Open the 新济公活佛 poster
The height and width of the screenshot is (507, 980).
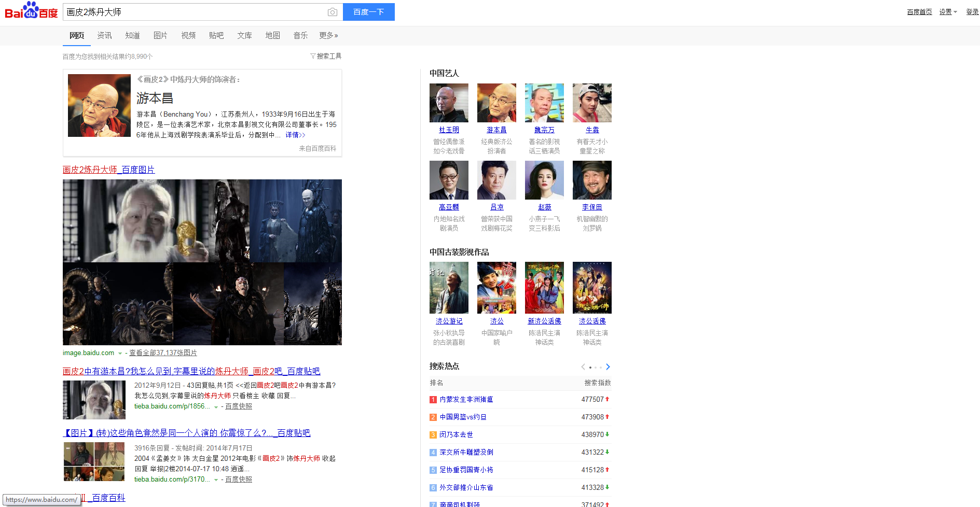point(544,288)
